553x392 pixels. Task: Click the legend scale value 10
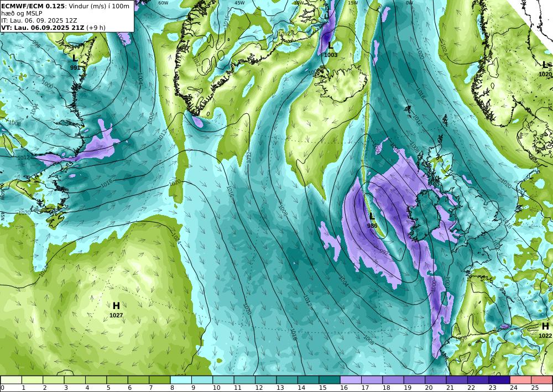coord(216,388)
